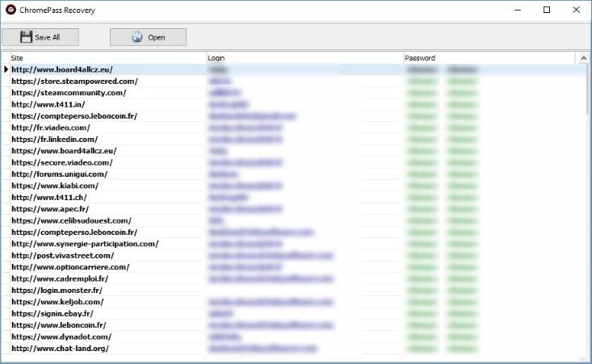Viewport: 592px width, 364px height.
Task: Select the https://signin.ebay.fr/ row
Action: (x=295, y=313)
